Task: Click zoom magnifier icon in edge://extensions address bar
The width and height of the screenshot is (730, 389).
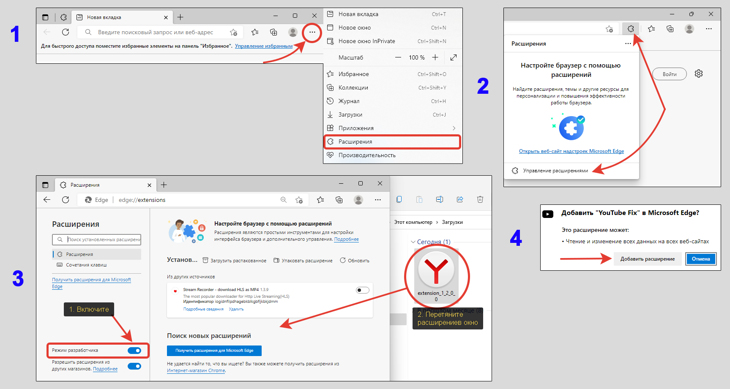Action: point(284,200)
